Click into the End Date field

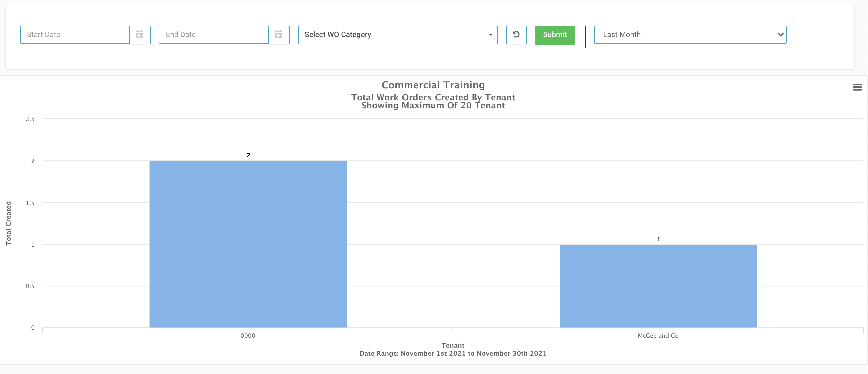214,34
